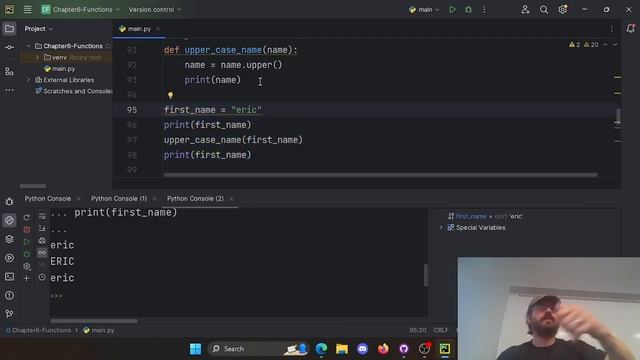The height and width of the screenshot is (360, 640).
Task: Go to previous highlighted error arrow
Action: click(605, 44)
